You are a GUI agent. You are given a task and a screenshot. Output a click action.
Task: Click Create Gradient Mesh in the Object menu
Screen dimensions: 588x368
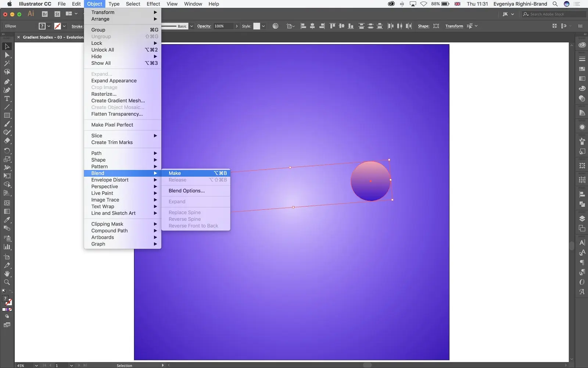(118, 100)
